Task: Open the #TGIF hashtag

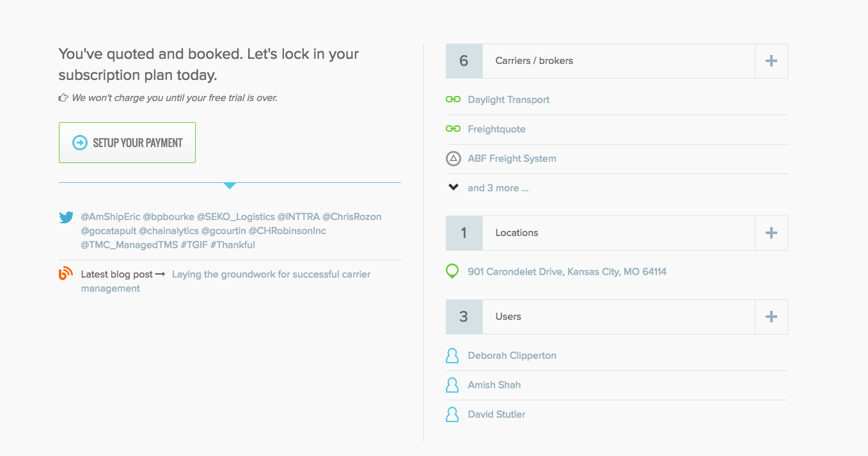Action: coord(194,245)
